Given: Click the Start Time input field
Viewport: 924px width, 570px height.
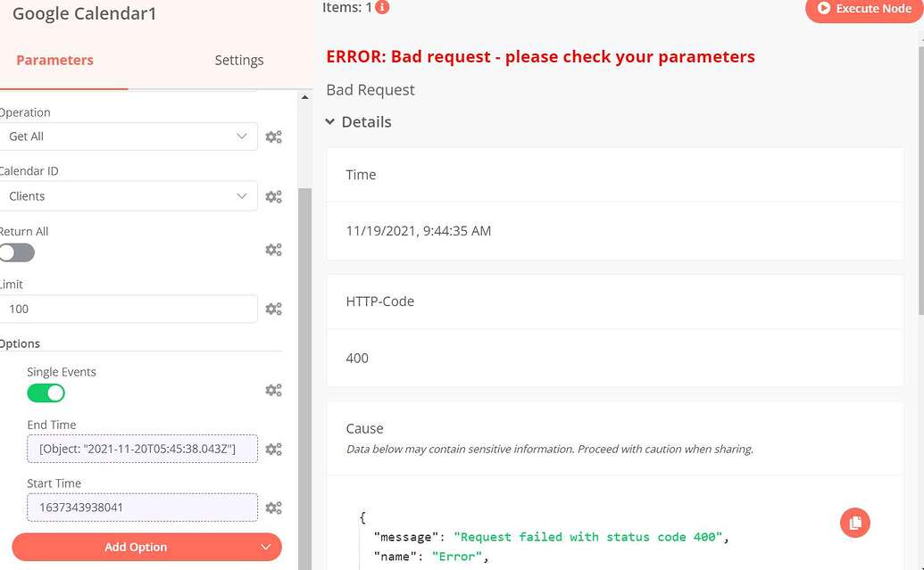Looking at the screenshot, I should coord(142,508).
